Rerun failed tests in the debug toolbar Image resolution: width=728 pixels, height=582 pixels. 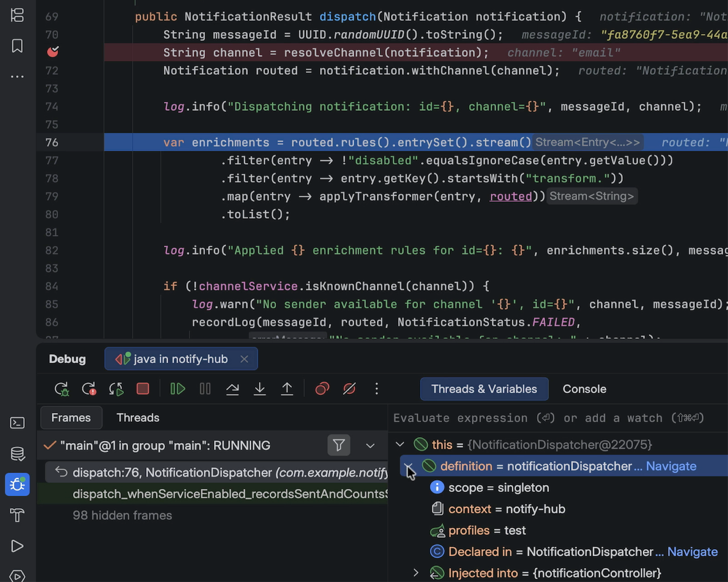tap(88, 389)
